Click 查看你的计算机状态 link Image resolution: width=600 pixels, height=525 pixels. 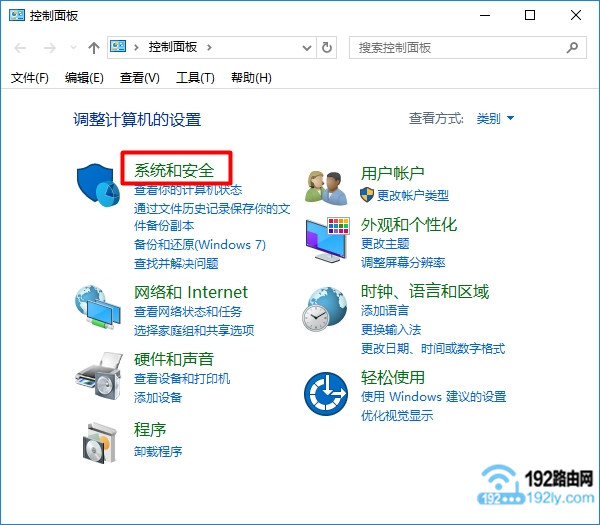tap(188, 190)
